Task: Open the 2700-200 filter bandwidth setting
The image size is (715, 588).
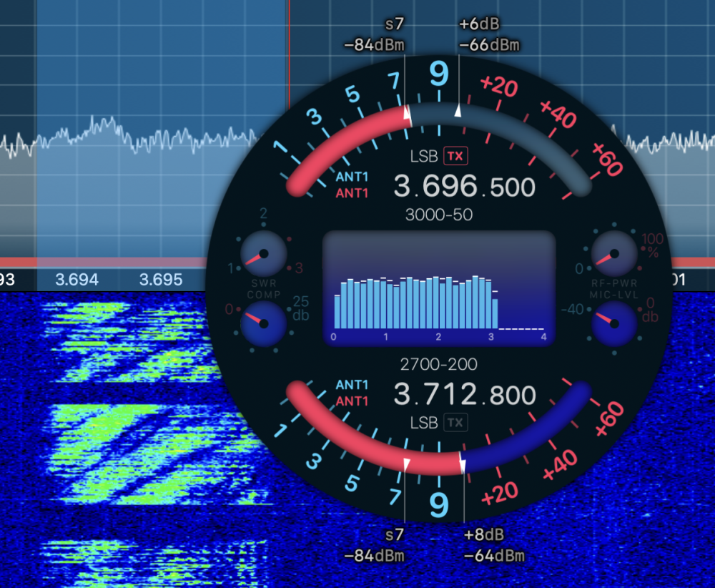Action: coord(439,364)
